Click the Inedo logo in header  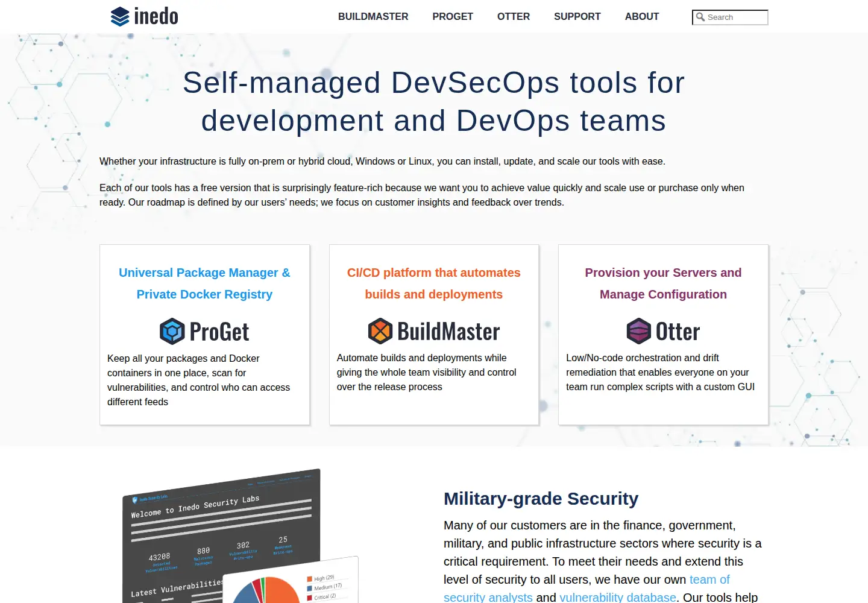(145, 16)
